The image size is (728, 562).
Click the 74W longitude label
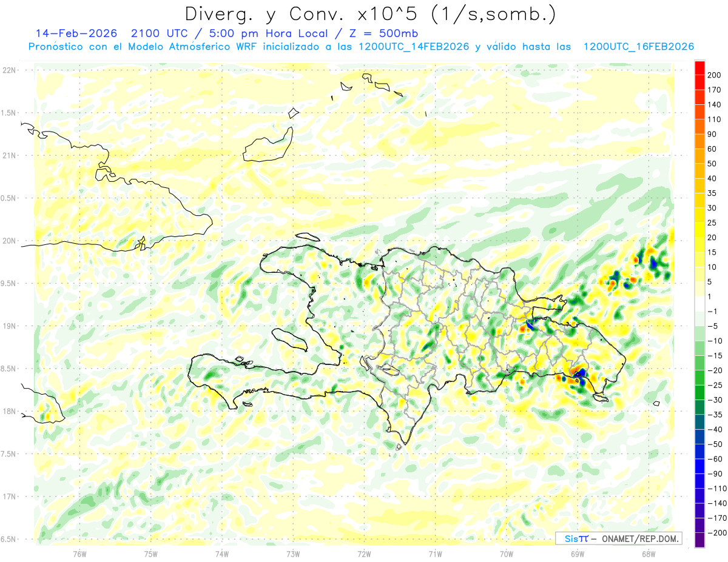[221, 553]
